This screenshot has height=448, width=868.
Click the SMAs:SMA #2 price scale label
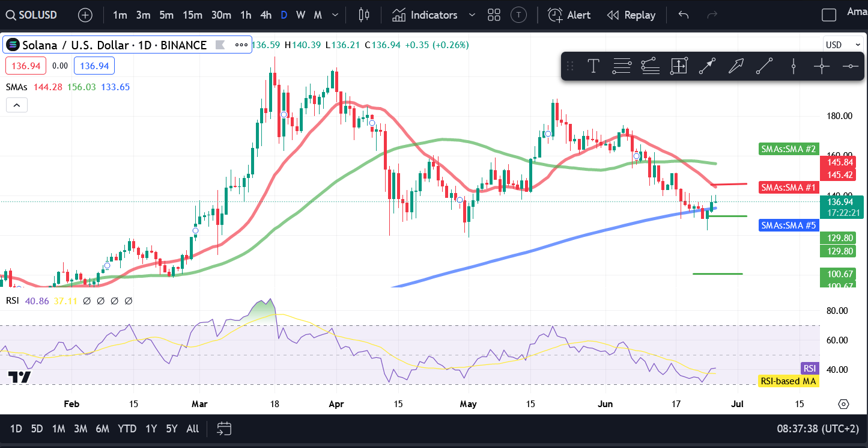[788, 149]
